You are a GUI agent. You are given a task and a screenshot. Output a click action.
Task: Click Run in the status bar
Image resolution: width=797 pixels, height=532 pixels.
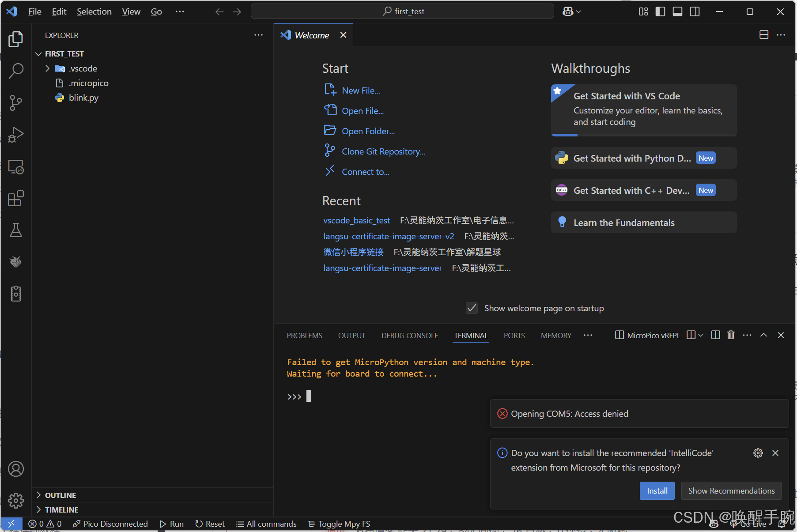point(172,524)
